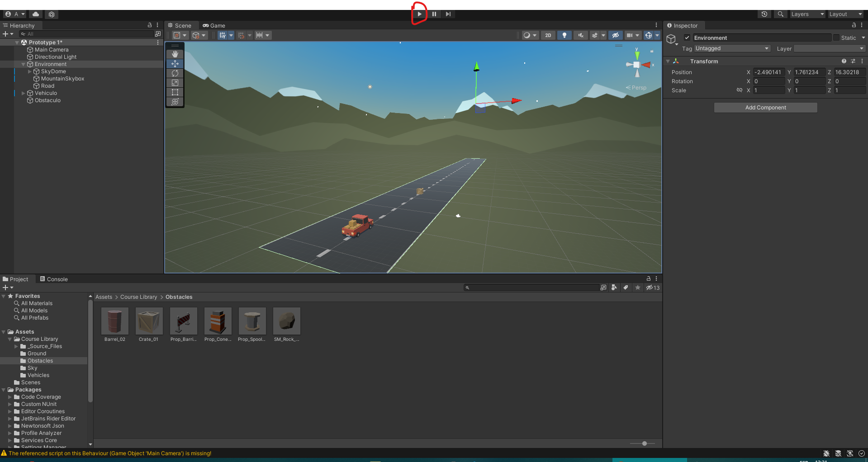
Task: Switch to the Game tab
Action: pyautogui.click(x=214, y=26)
